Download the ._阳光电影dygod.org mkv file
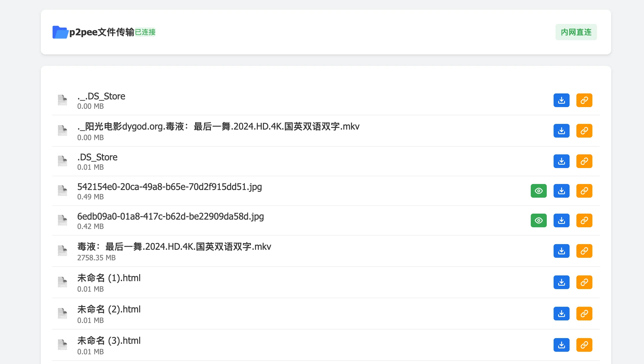 click(x=561, y=131)
